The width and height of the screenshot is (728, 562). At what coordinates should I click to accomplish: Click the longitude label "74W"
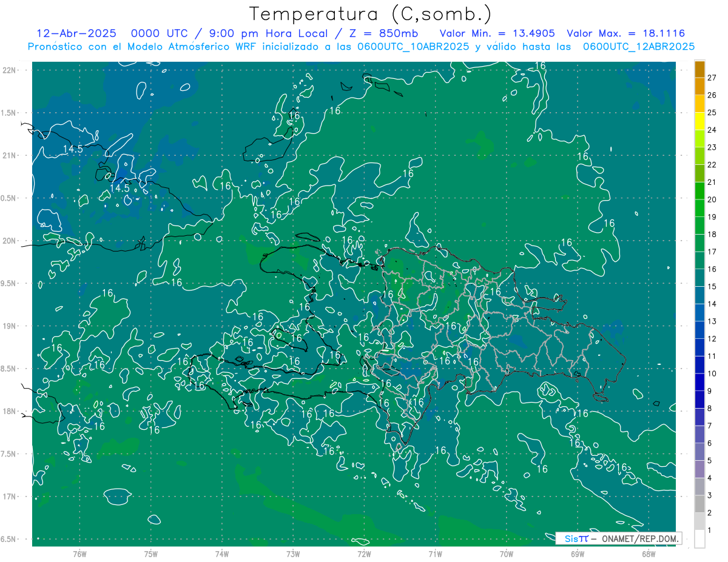click(222, 554)
